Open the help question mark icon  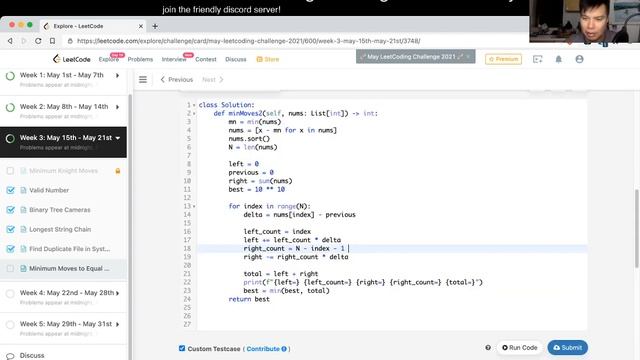pos(488,348)
